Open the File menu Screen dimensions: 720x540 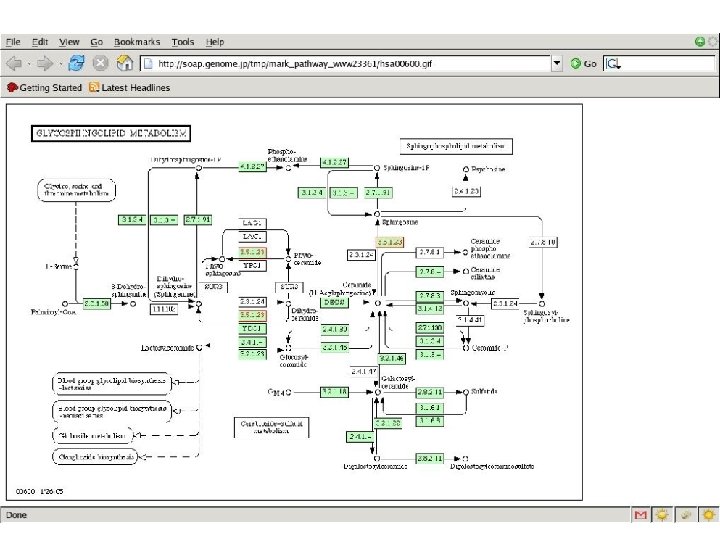tap(13, 42)
